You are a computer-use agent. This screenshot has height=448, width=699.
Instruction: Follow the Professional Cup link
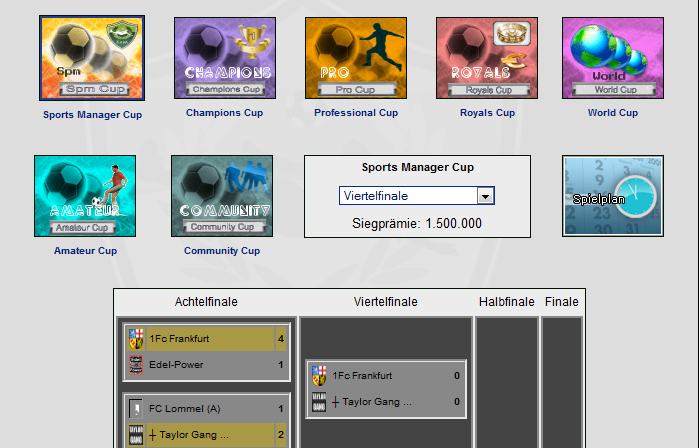click(356, 113)
